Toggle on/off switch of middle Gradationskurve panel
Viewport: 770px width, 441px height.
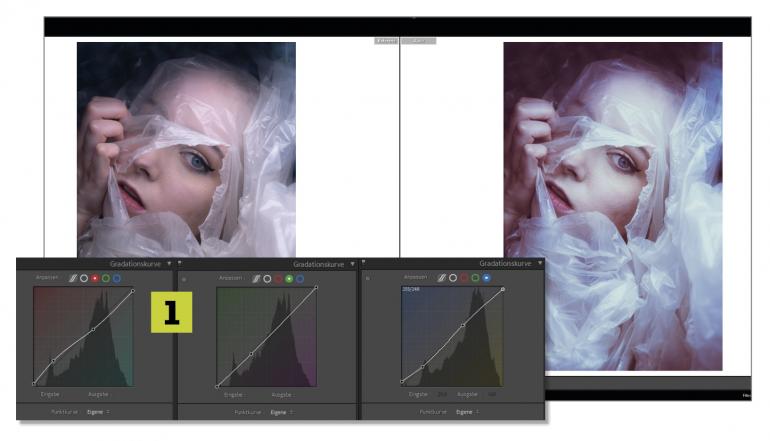(180, 263)
